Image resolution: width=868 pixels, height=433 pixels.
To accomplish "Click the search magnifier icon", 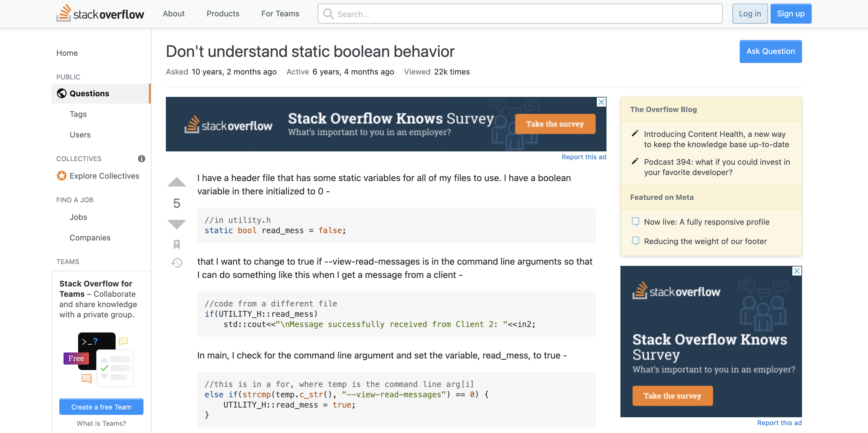I will pyautogui.click(x=328, y=14).
